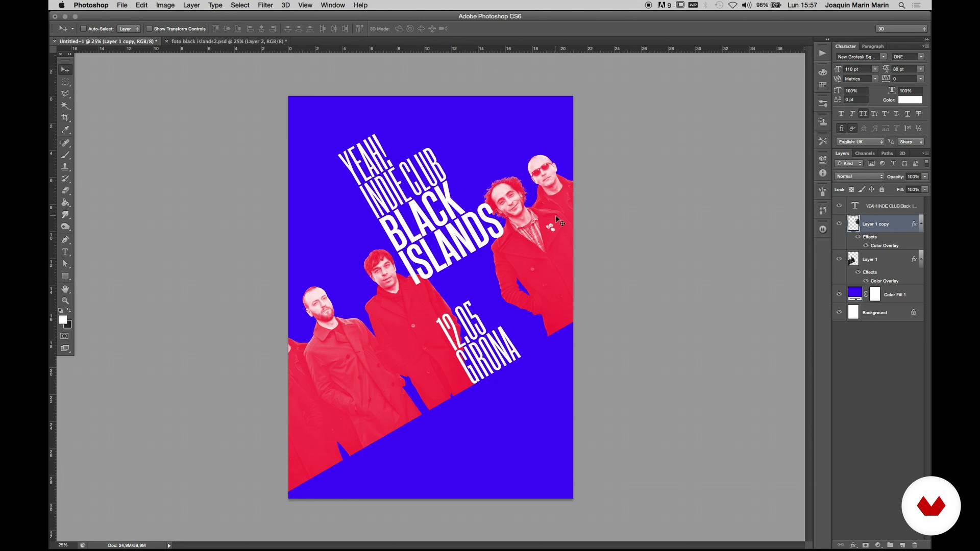Select the Crop tool
The image size is (980, 551).
65,118
